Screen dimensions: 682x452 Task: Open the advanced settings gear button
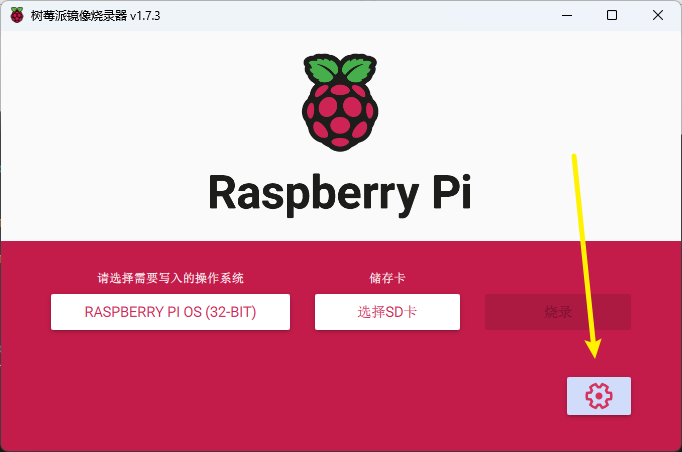pos(598,395)
